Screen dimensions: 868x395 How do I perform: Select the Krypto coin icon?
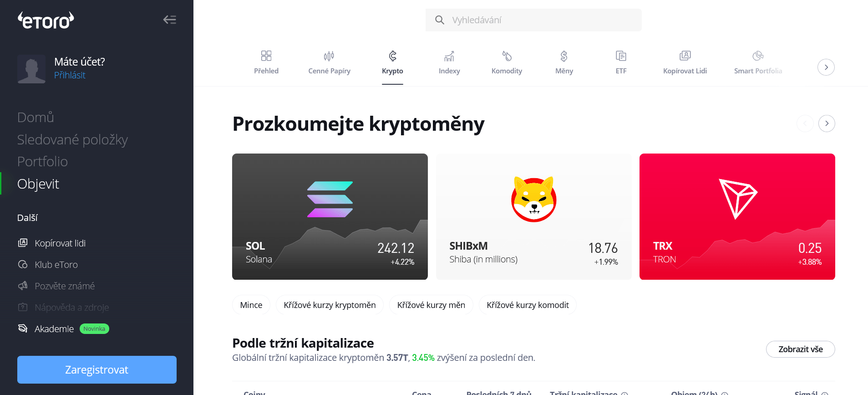(x=392, y=56)
